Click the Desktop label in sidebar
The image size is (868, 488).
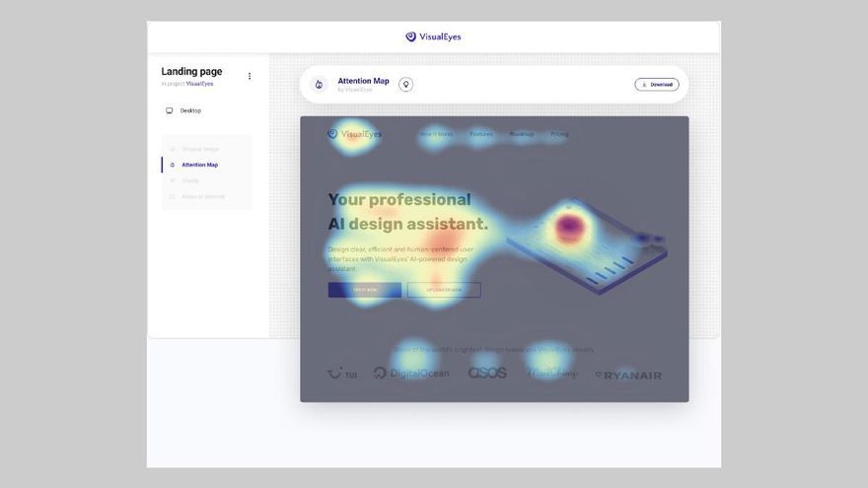click(190, 110)
